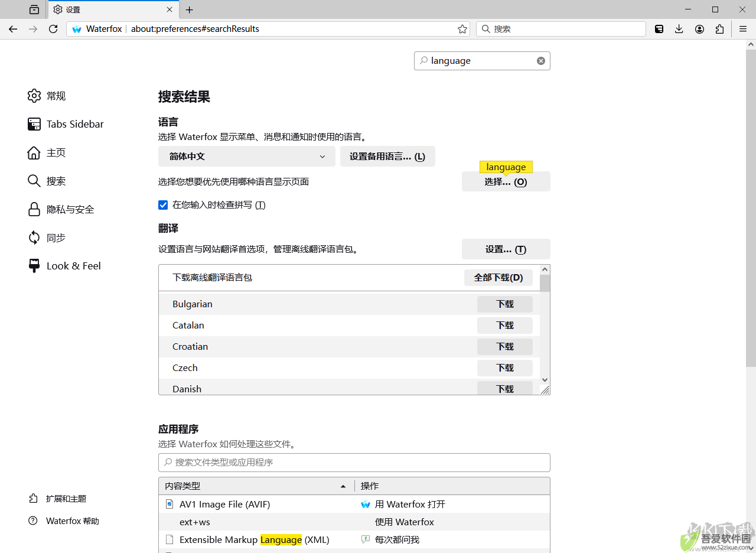Viewport: 756px width, 553px height.
Task: Open the application hamburger menu
Action: tap(743, 29)
